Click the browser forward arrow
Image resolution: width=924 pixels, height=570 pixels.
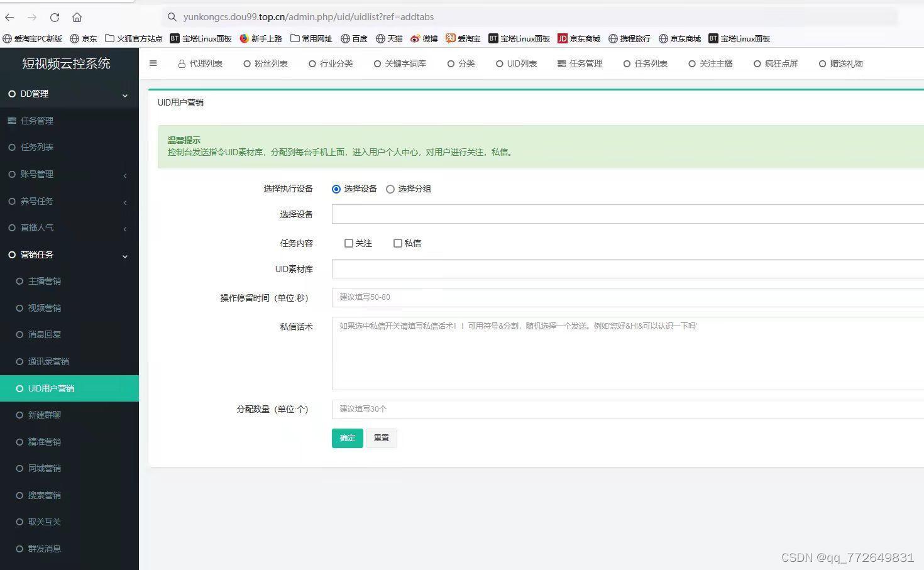(32, 18)
